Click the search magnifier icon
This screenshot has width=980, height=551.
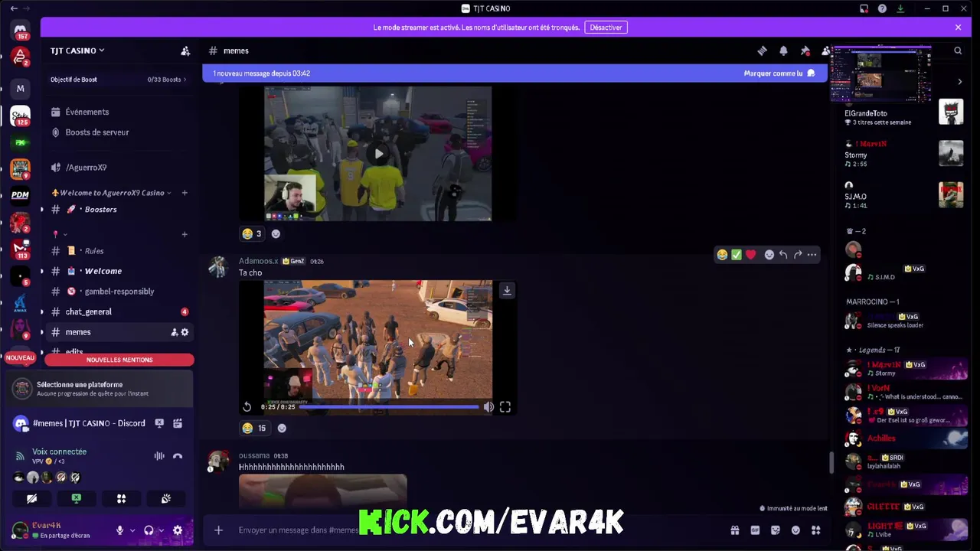tap(958, 51)
